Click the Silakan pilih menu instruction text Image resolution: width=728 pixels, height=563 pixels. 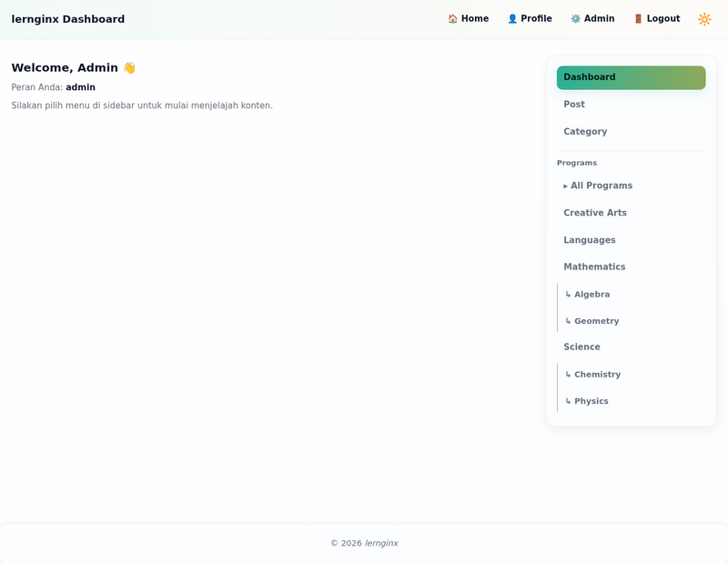[x=142, y=106]
